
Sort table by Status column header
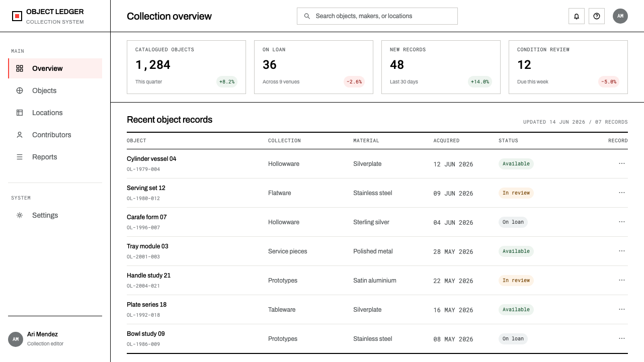point(508,141)
